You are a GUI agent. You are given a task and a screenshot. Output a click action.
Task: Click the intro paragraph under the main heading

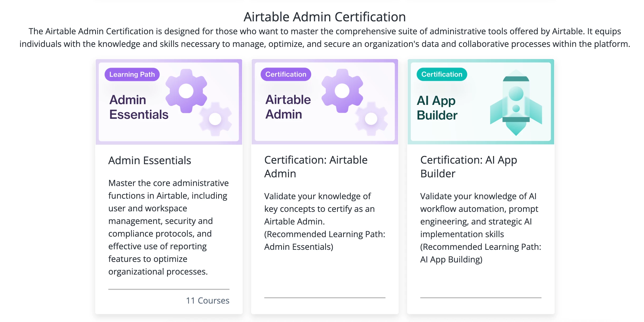coord(325,37)
